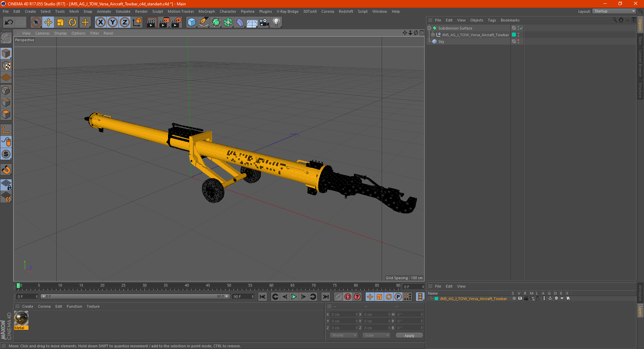Add a Subdivision Surface generator
Viewport: 644px width, 349px height.
point(216,22)
